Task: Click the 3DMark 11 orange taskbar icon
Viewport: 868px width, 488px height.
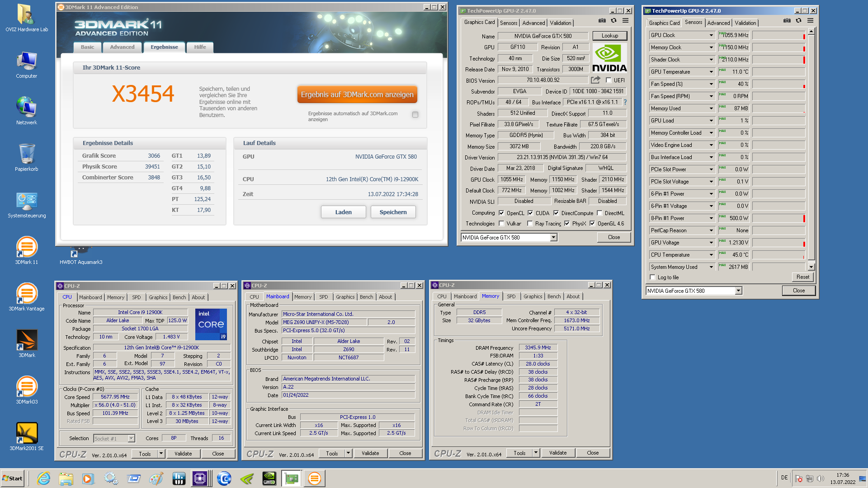Action: pyautogui.click(x=314, y=479)
